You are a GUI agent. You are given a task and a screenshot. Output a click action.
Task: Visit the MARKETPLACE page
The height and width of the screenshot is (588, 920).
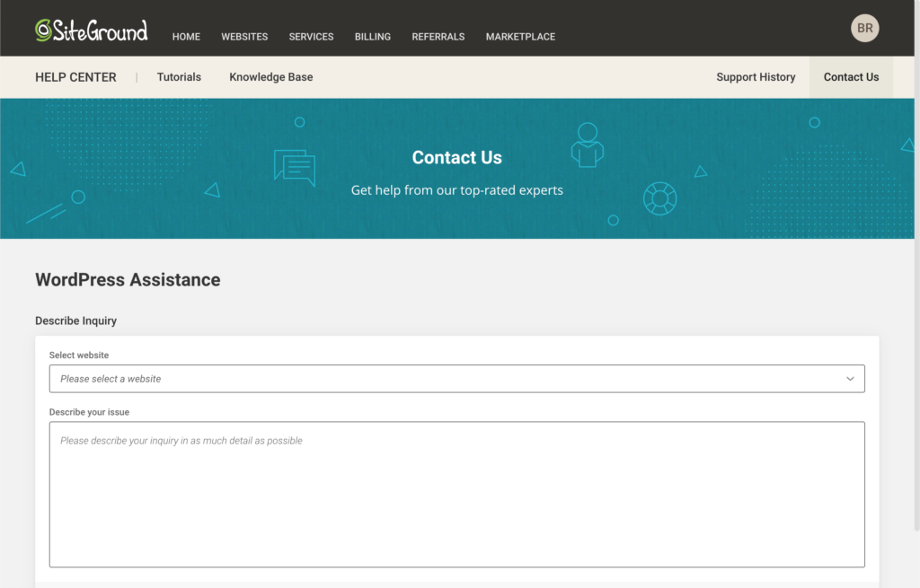520,36
